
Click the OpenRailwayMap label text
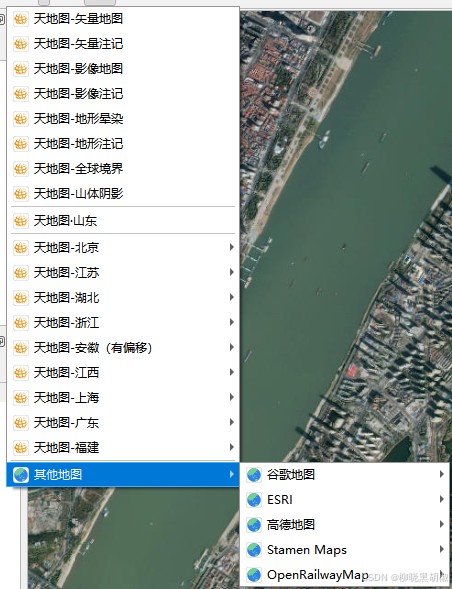[317, 575]
